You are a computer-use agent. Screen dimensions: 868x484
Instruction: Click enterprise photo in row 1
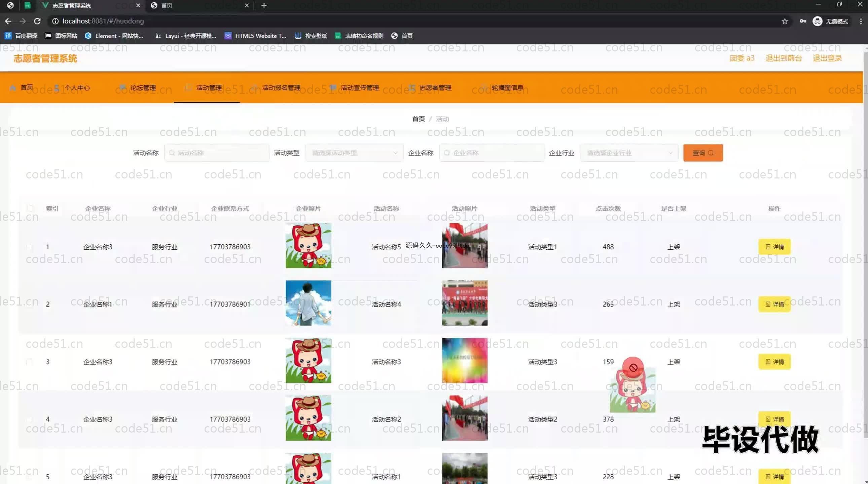pos(308,246)
